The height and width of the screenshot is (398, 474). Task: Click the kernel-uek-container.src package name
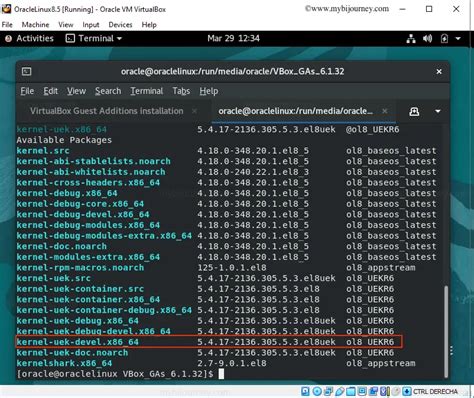point(80,289)
